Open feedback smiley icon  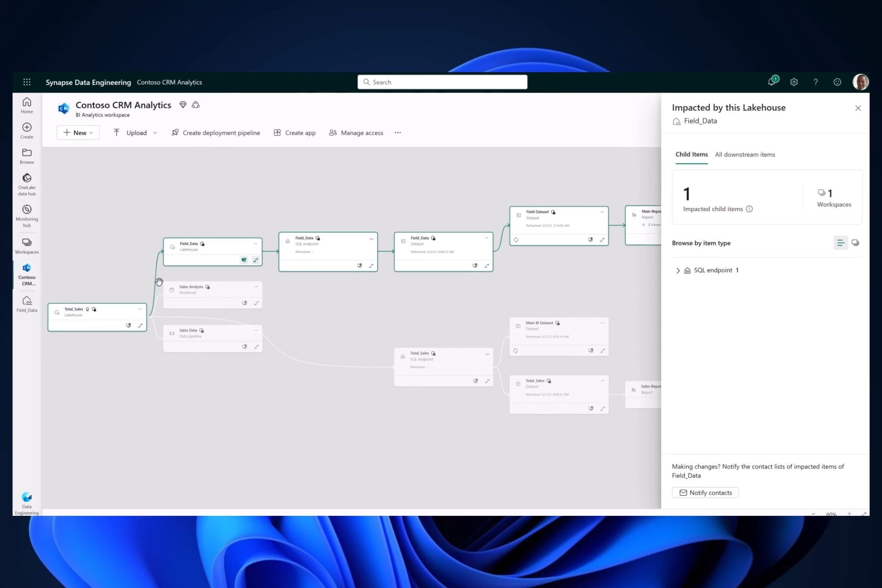(x=837, y=82)
